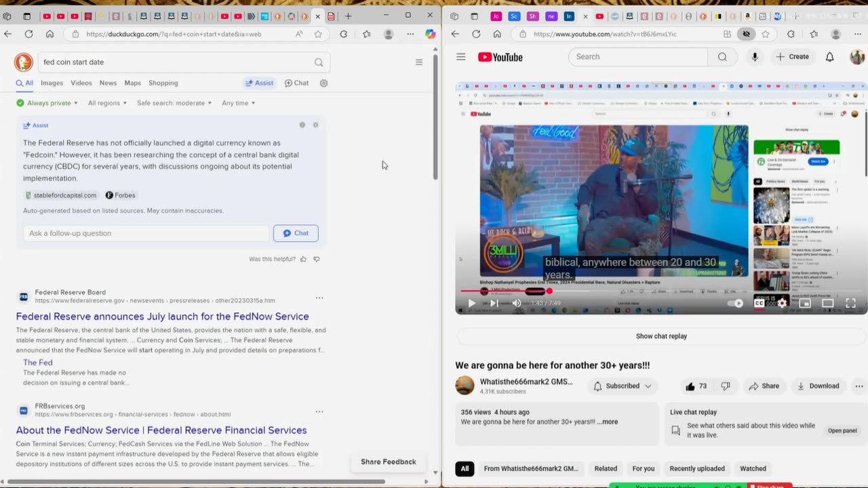Select the Related filter chip
868x488 pixels.
pyautogui.click(x=606, y=468)
